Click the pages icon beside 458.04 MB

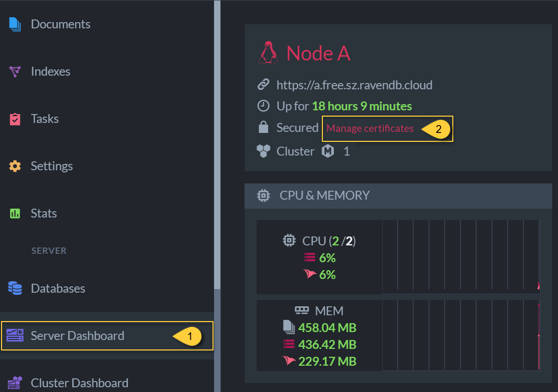[x=289, y=327]
